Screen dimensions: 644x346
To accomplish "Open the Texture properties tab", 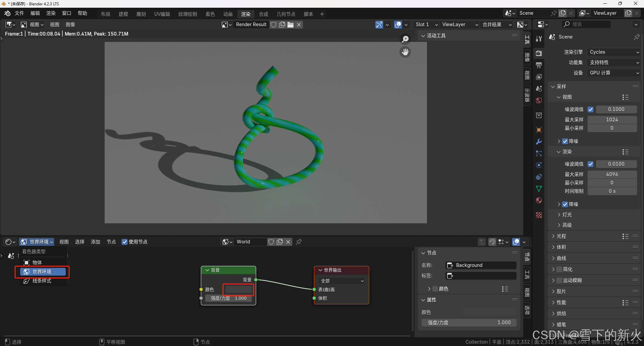I will point(539,215).
